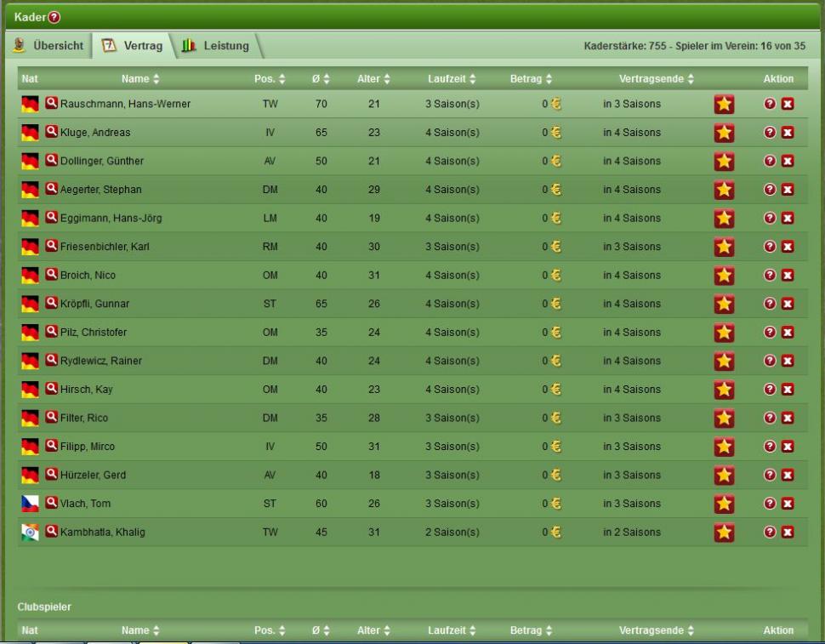Select the Vertrag tab
The width and height of the screenshot is (825, 644).
click(x=133, y=46)
